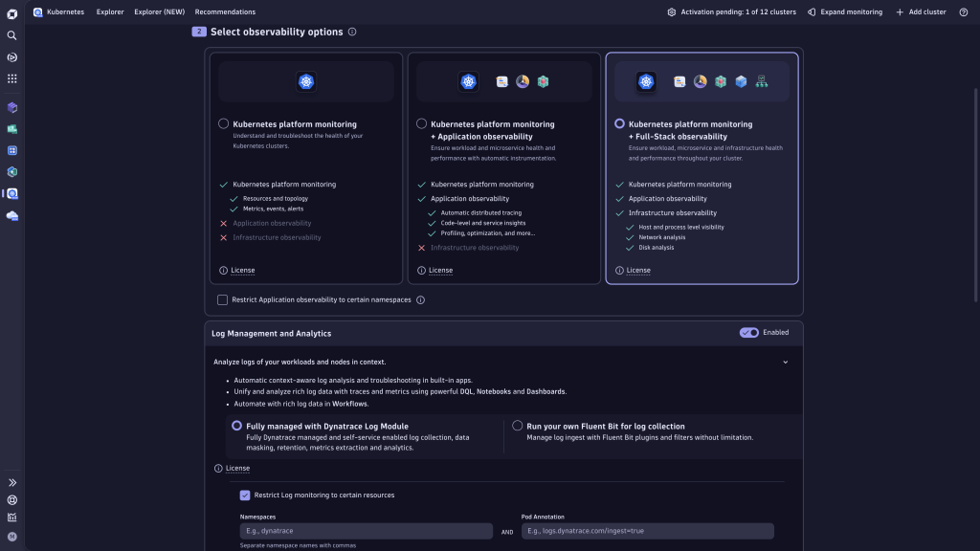Open search from the left sidebar
The width and height of the screenshot is (980, 551).
(x=11, y=35)
